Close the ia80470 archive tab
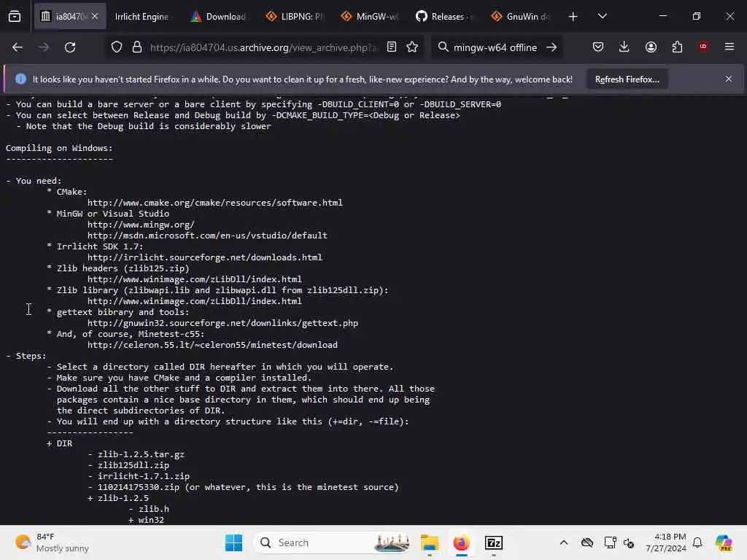Screen dimensions: 747x560 95,16
